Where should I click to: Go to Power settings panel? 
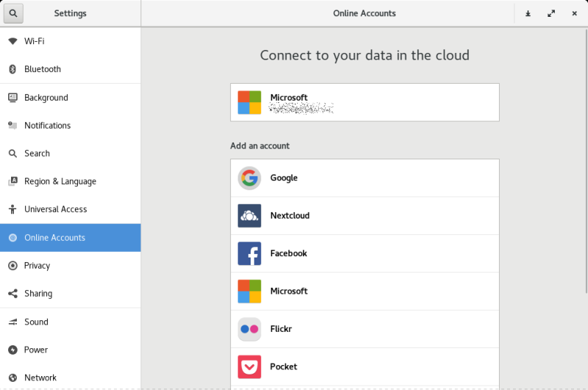pyautogui.click(x=36, y=350)
